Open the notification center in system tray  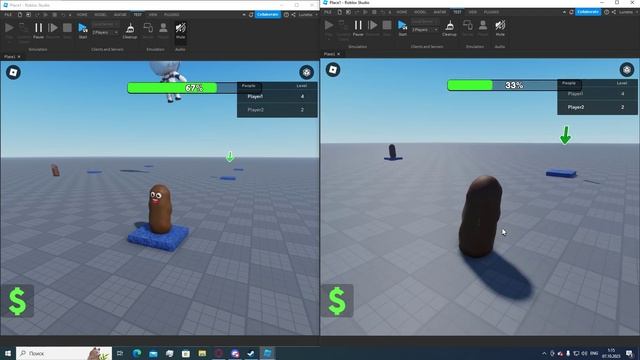(629, 353)
